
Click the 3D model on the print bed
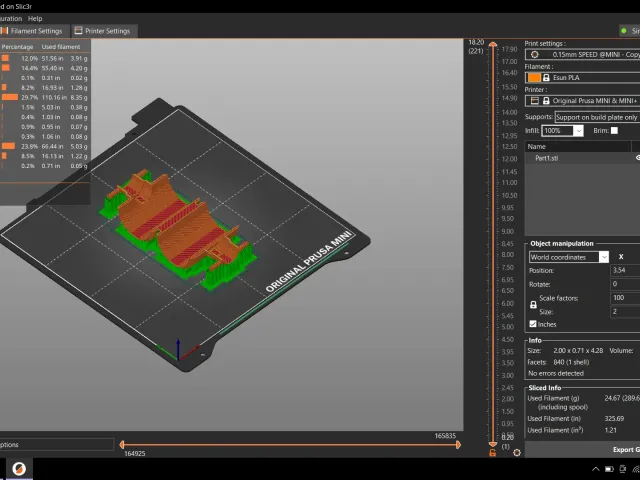pos(180,231)
